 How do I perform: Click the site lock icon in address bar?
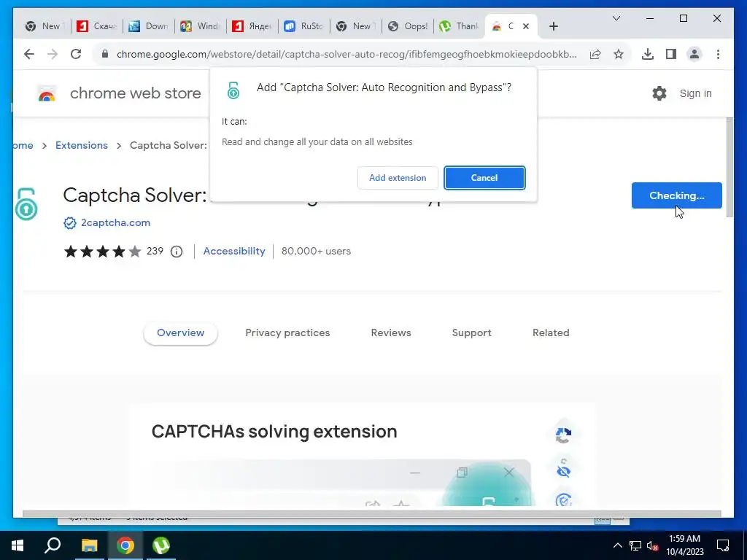tap(105, 54)
